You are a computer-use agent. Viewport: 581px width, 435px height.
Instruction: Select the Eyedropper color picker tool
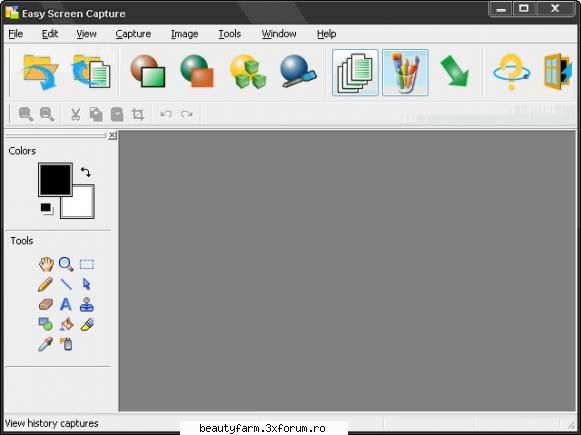46,344
